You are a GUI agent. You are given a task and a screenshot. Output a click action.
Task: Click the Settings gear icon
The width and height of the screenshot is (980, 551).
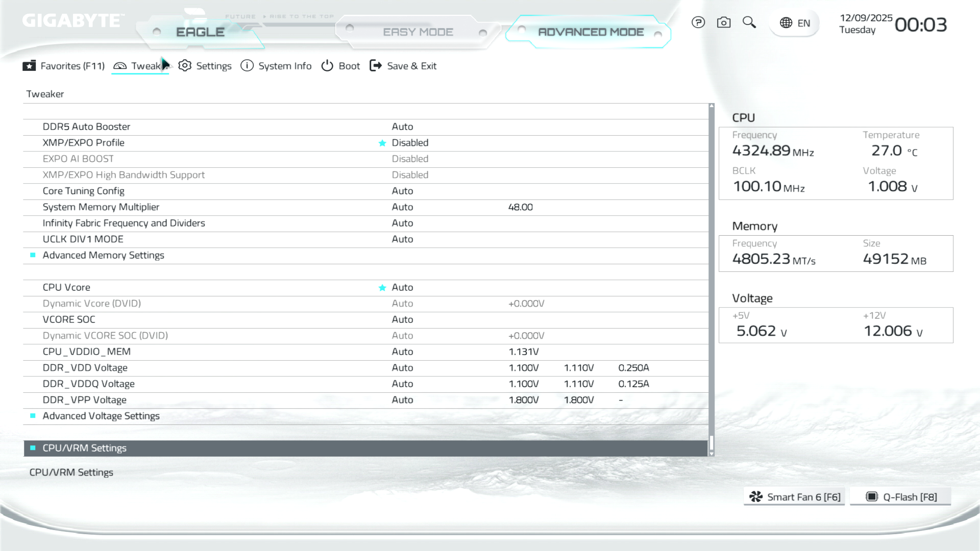pos(185,66)
